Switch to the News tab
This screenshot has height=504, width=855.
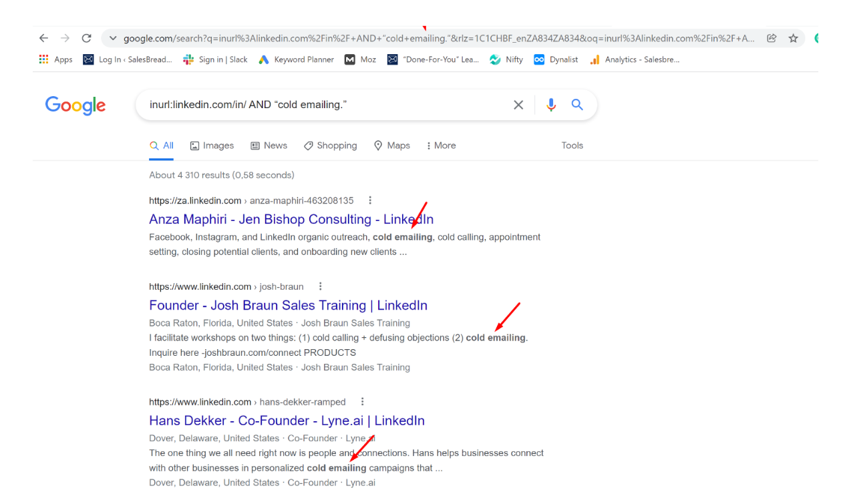[269, 146]
